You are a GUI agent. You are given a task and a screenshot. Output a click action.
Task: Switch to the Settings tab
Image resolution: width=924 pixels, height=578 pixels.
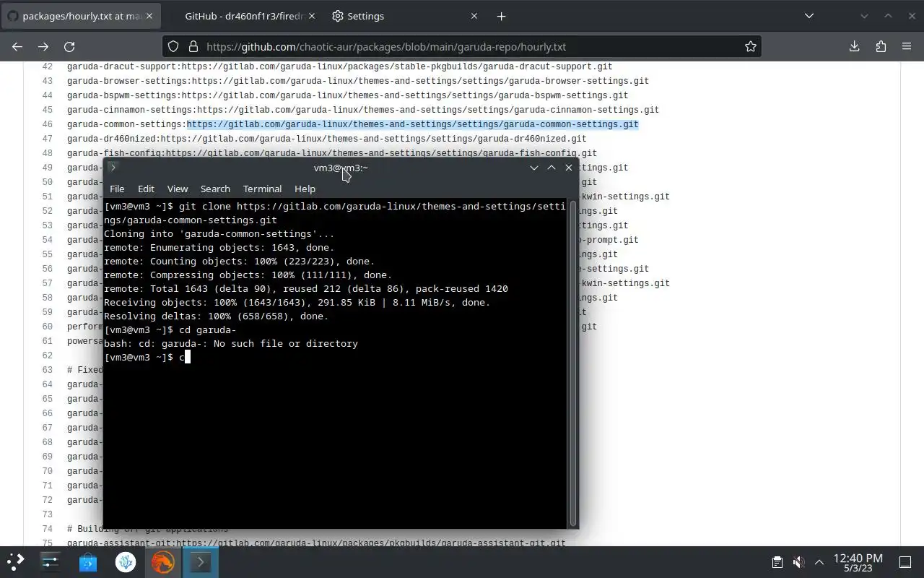coord(404,16)
